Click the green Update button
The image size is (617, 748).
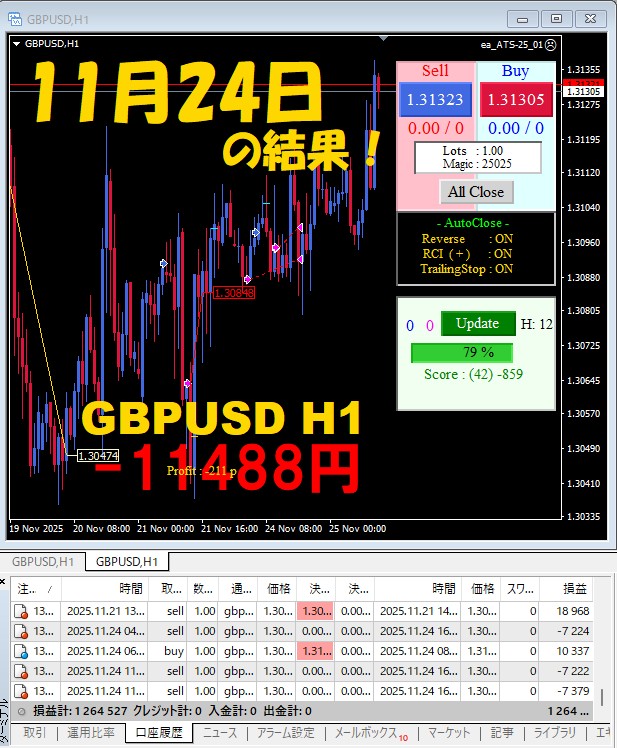click(478, 323)
